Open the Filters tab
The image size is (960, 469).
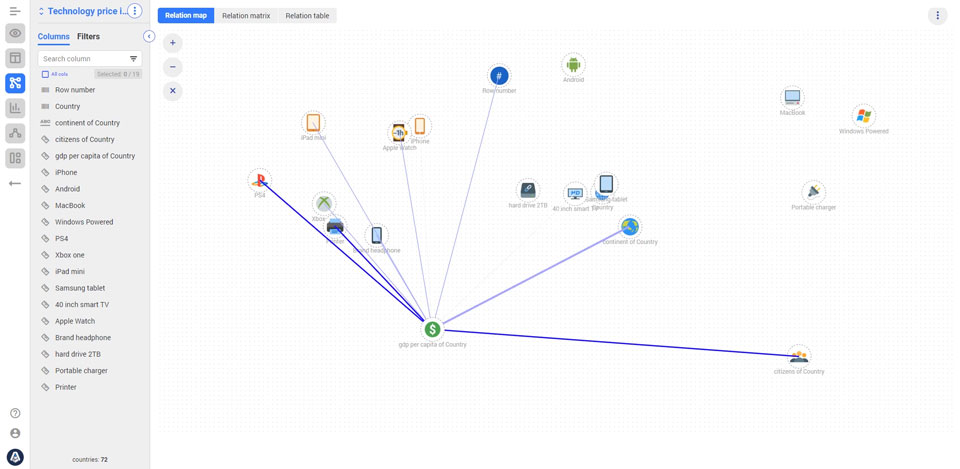coord(88,37)
